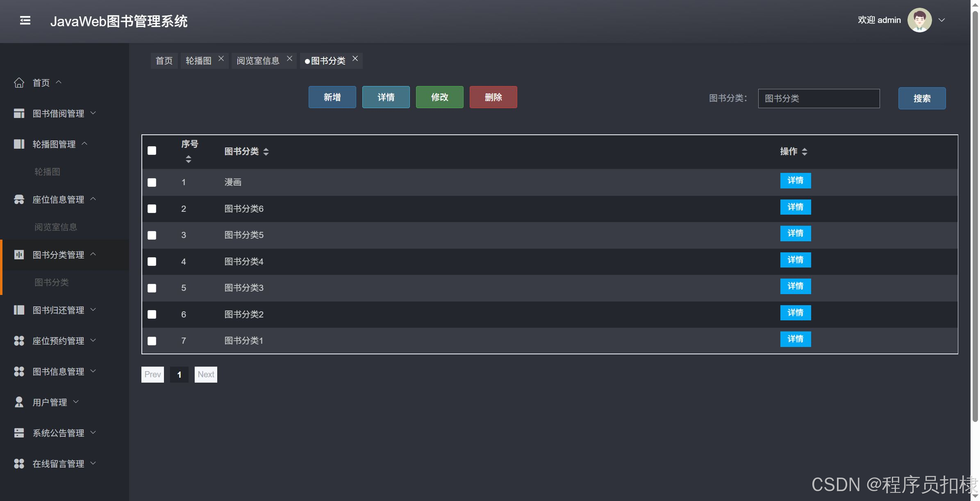Screen dimensions: 980x501
Task: Click 详情 button for 图书分类6 row
Action: point(795,207)
